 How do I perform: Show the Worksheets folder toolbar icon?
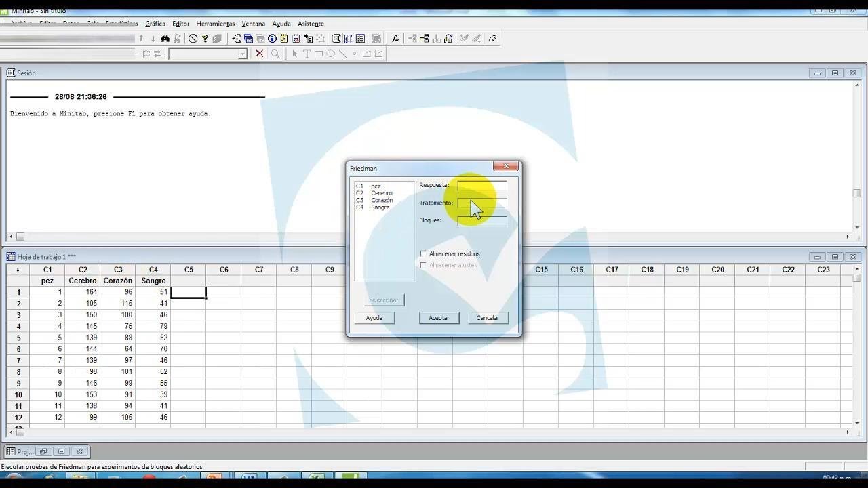(x=248, y=39)
